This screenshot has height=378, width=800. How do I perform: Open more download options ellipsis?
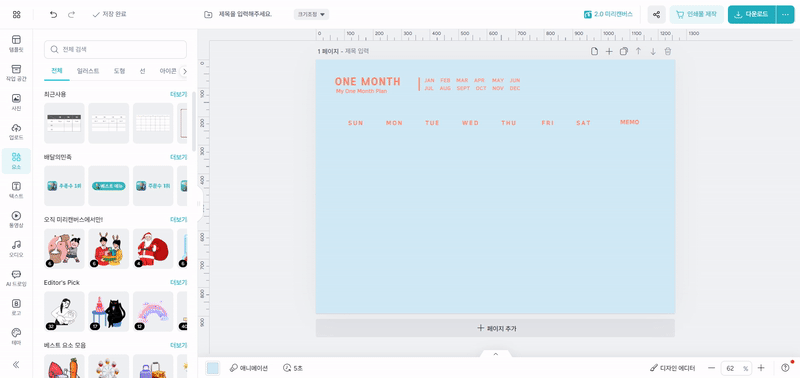pos(785,14)
